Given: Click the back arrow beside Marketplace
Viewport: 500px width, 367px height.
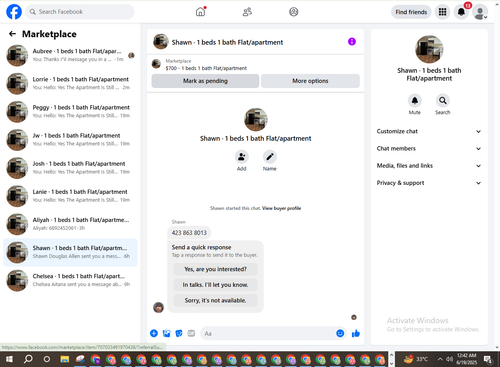Looking at the screenshot, I should (x=12, y=34).
